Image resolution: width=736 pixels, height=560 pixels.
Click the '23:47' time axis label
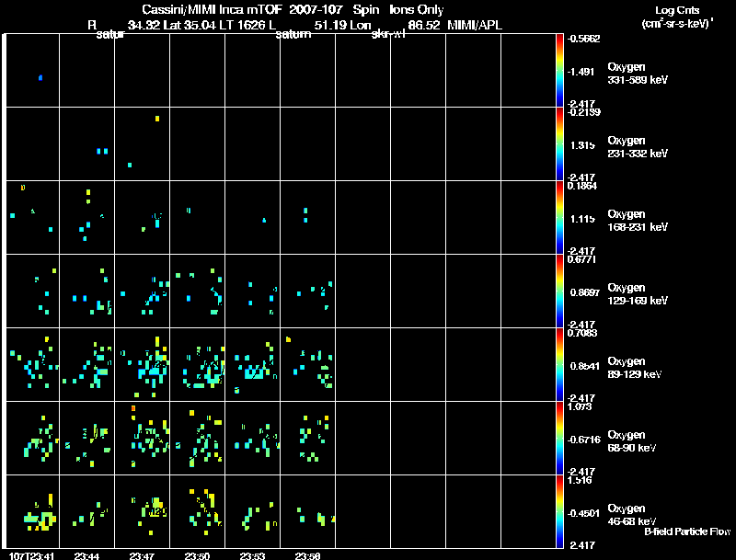tap(142, 556)
